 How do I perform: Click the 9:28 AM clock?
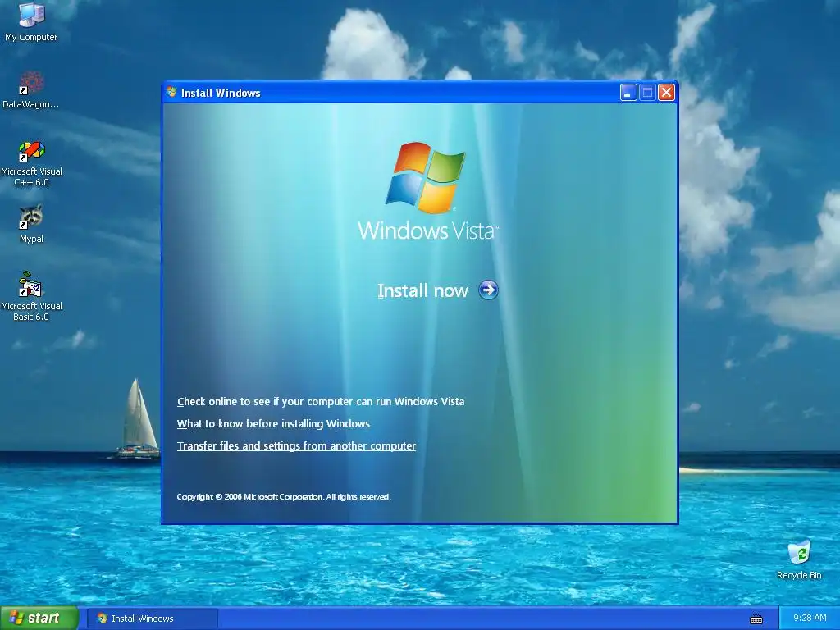tap(810, 618)
